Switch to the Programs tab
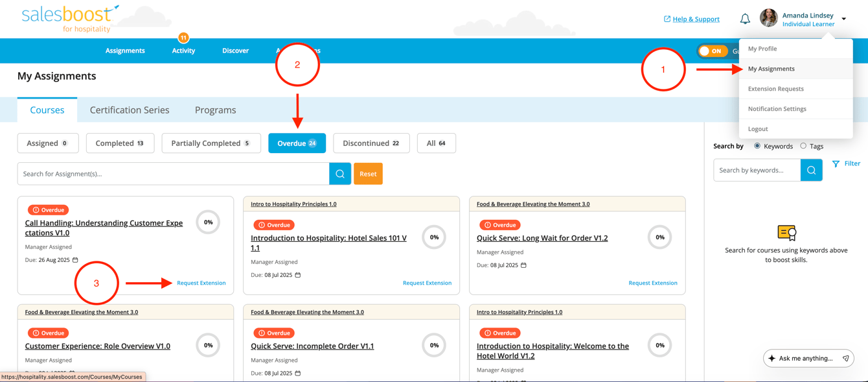Image resolution: width=868 pixels, height=382 pixels. (216, 110)
